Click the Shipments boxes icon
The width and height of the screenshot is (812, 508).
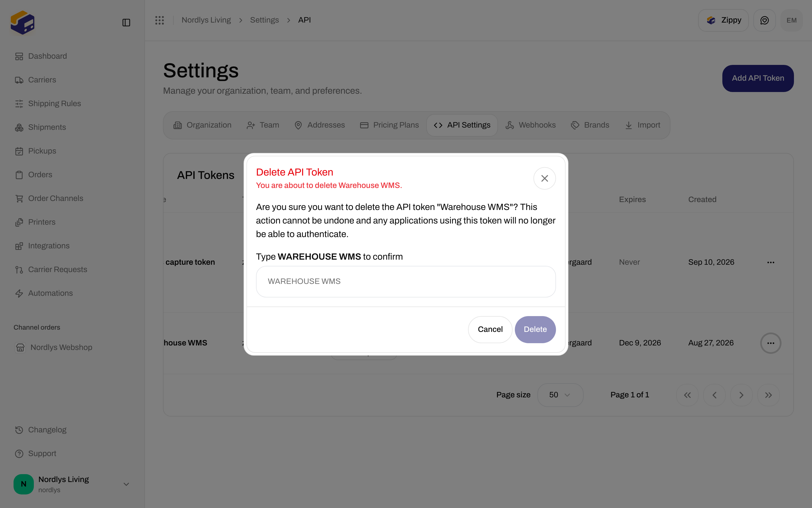19,128
